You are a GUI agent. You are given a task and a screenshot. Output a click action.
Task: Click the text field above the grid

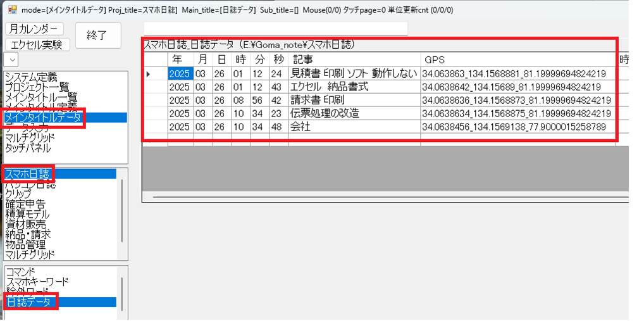click(276, 29)
